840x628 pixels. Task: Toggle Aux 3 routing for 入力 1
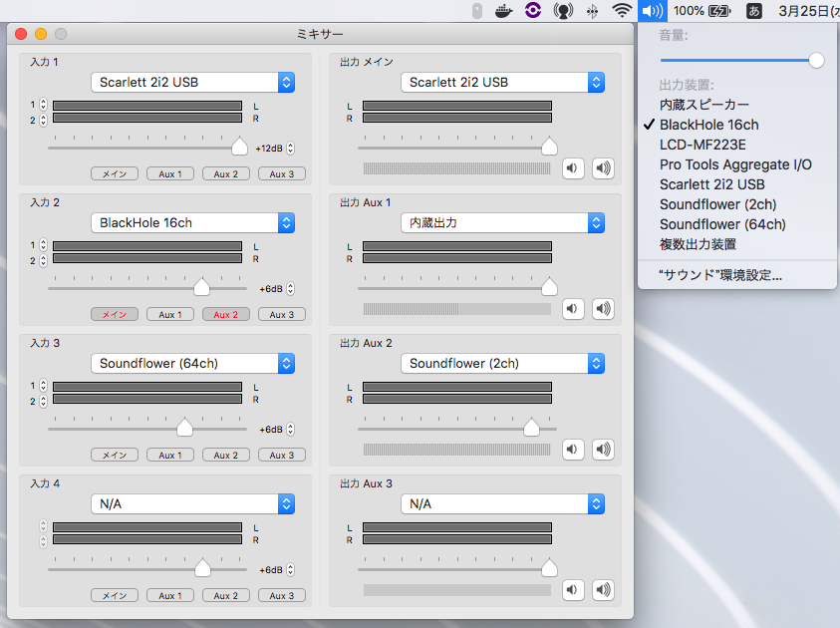pyautogui.click(x=282, y=174)
